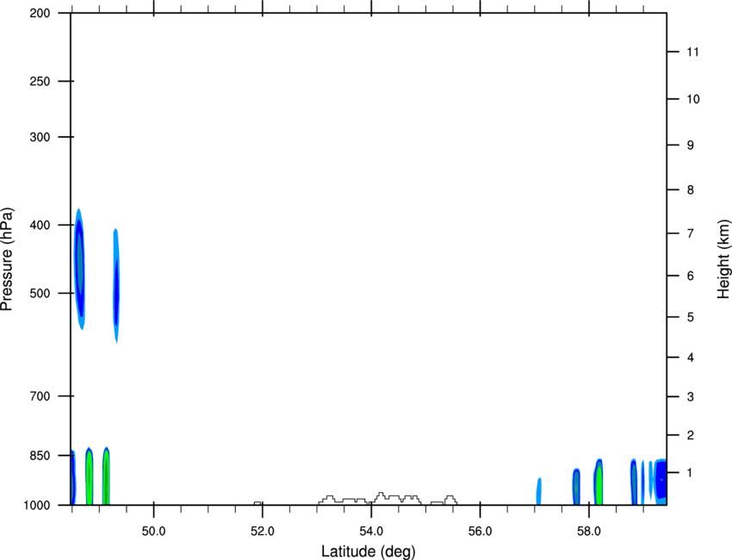
Task: Click the 7 km height label
Action: point(691,233)
